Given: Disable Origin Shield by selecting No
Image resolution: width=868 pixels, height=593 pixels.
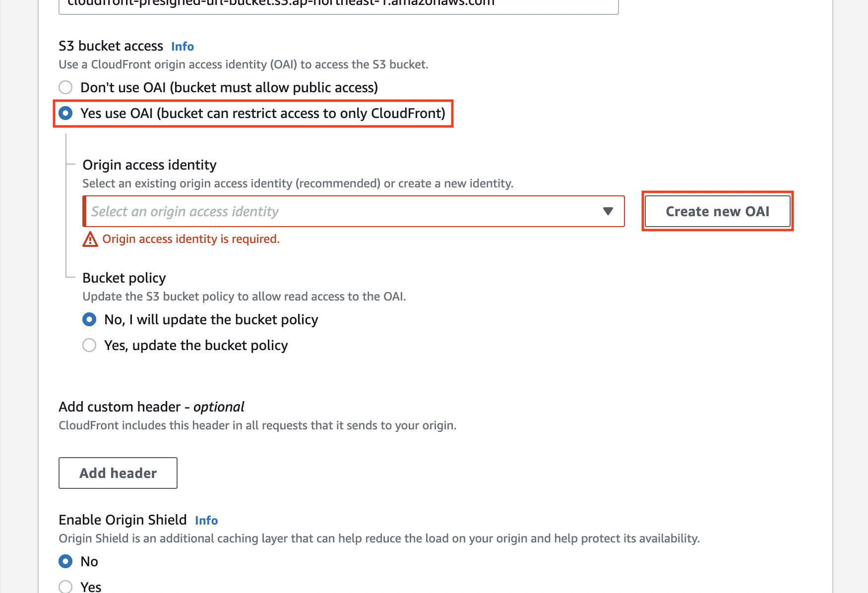Looking at the screenshot, I should (x=65, y=561).
